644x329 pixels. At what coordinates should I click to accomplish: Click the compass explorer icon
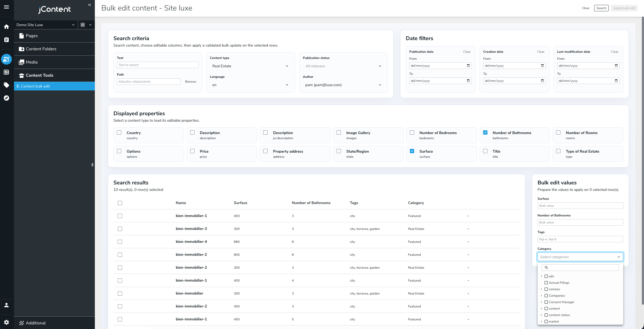coord(6,98)
